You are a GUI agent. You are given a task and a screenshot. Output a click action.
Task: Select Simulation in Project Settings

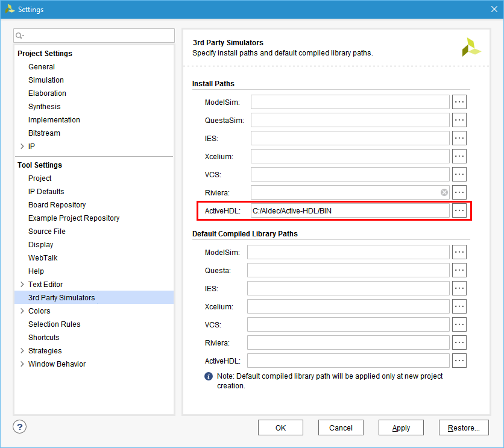[46, 80]
